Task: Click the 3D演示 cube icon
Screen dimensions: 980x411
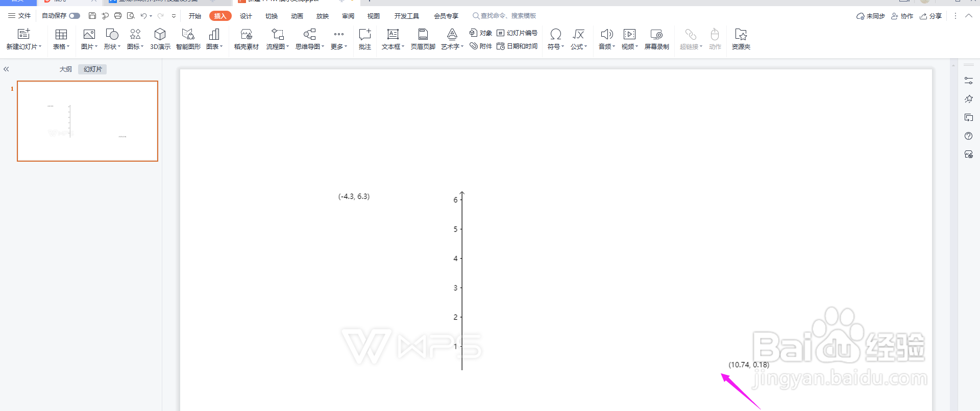Action: point(160,34)
